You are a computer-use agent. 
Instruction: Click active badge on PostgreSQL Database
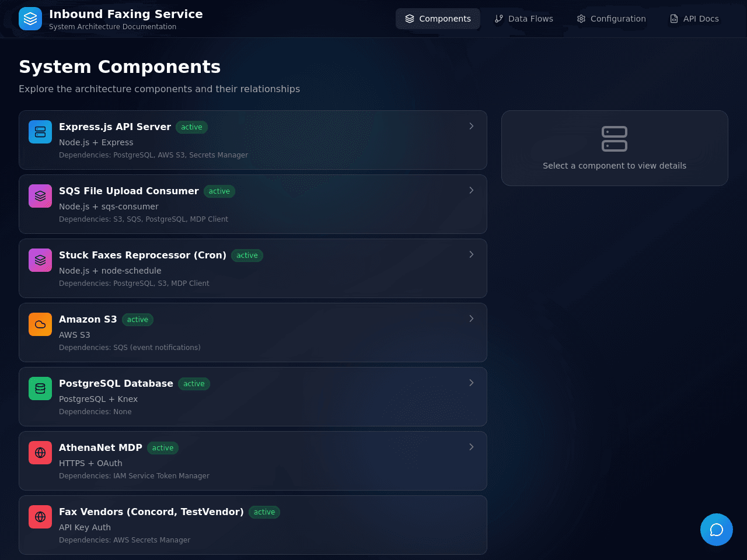coord(194,384)
